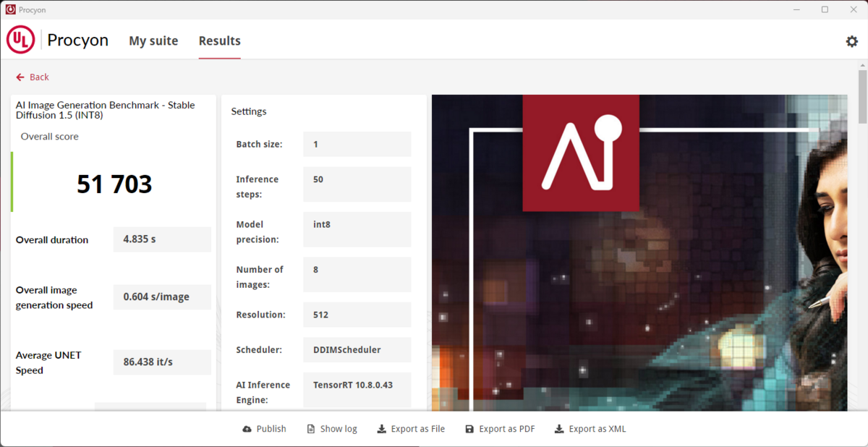Click the Export as PDF save icon
The image size is (868, 447).
469,429
